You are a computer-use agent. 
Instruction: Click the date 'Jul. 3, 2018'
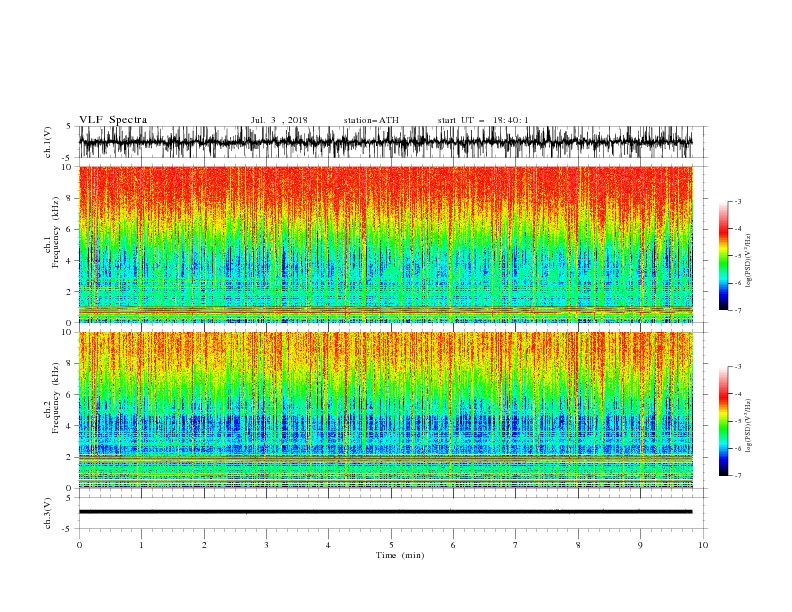(279, 120)
